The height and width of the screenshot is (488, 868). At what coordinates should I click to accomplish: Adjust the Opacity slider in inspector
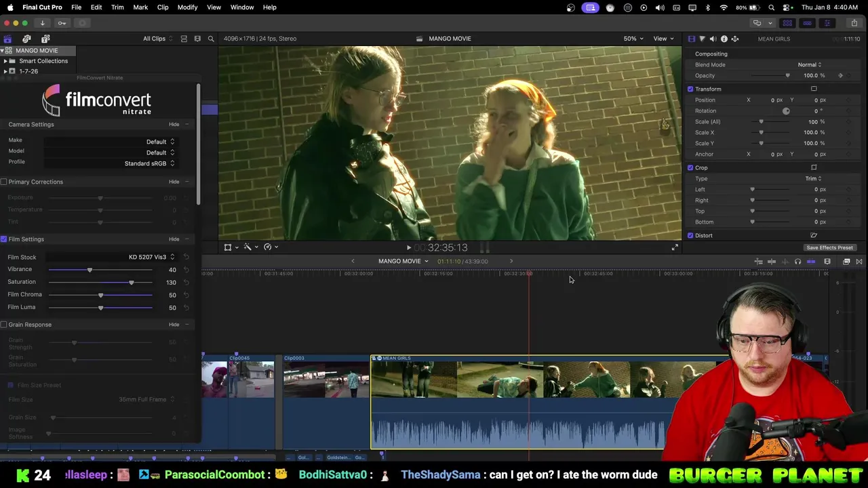(787, 75)
